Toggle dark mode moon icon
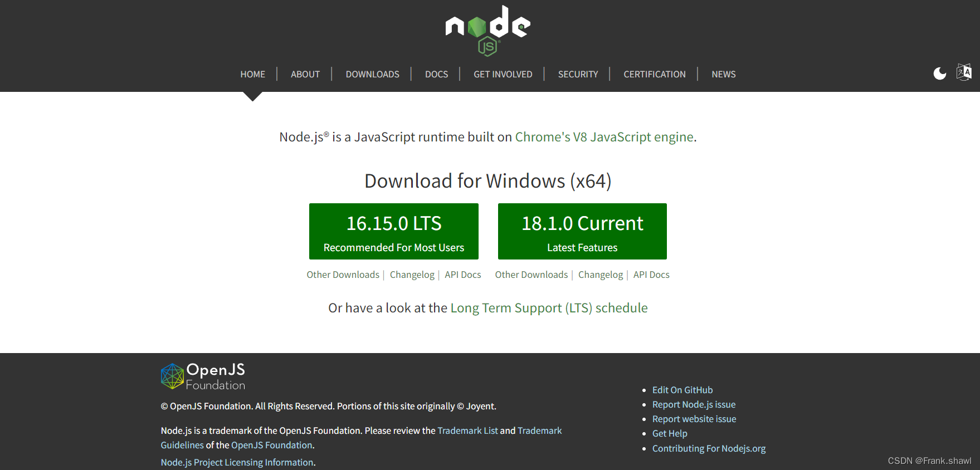The width and height of the screenshot is (980, 470). pyautogui.click(x=940, y=74)
